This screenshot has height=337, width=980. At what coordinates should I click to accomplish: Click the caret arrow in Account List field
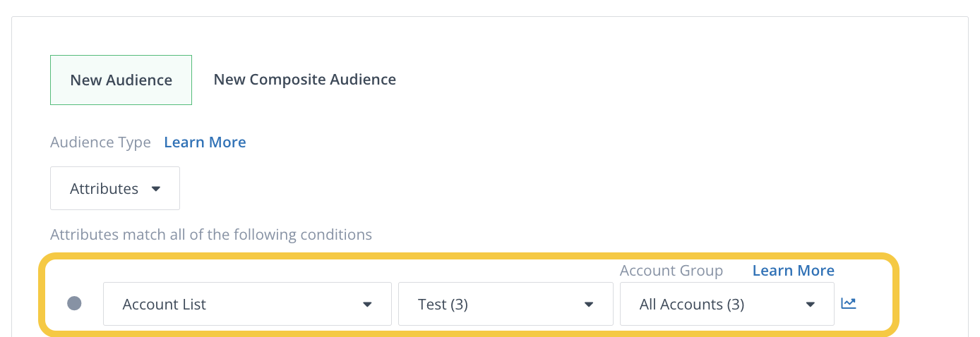(x=367, y=305)
